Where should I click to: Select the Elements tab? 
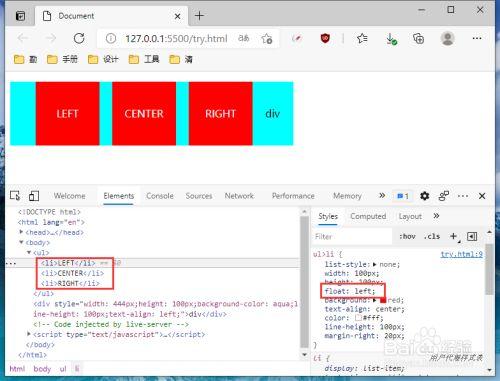coord(119,196)
